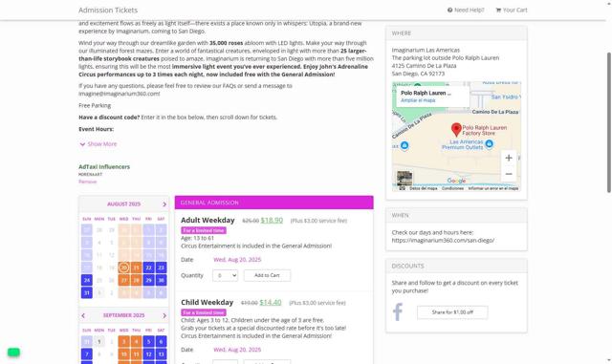Select September 5 on the calendar
612x364 pixels.
tap(149, 341)
